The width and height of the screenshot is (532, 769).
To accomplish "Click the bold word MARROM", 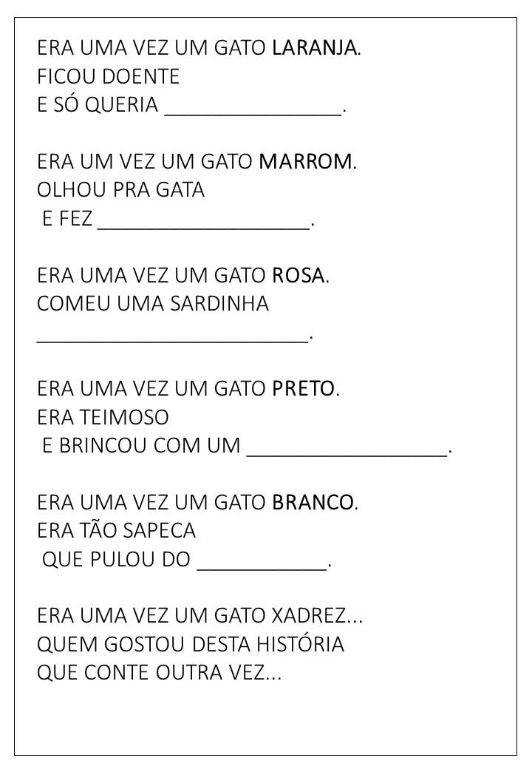I will (x=307, y=162).
